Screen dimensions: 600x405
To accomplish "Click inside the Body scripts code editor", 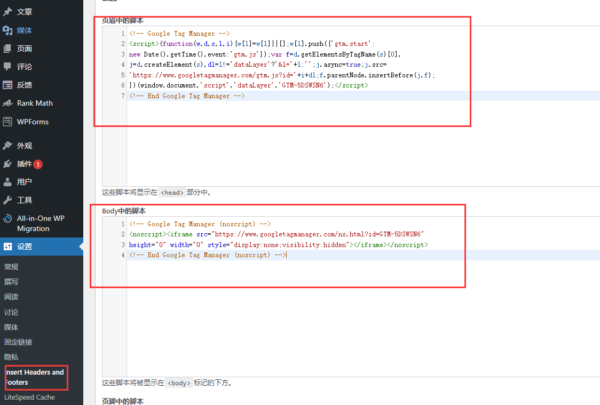I will coord(351,297).
